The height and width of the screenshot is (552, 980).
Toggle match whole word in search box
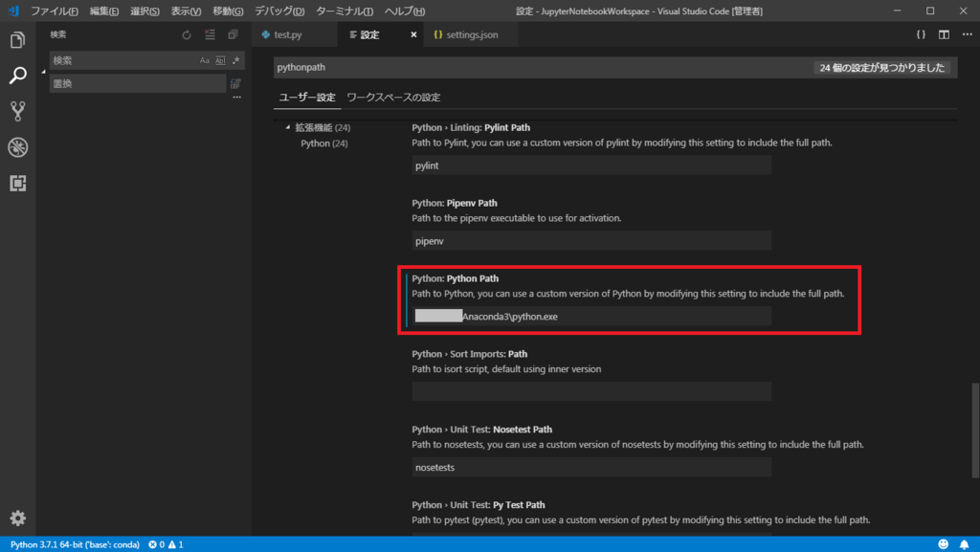(x=220, y=60)
